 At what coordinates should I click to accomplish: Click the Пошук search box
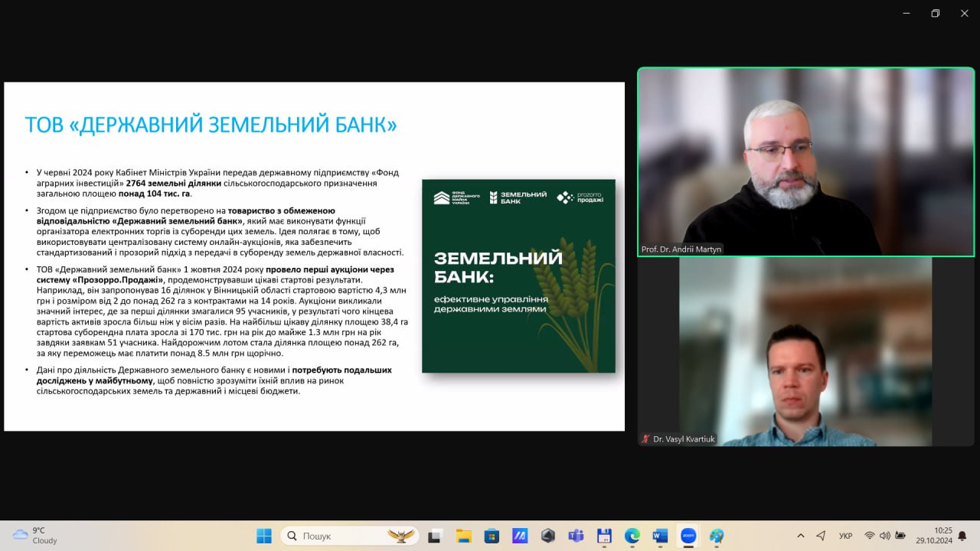[349, 536]
